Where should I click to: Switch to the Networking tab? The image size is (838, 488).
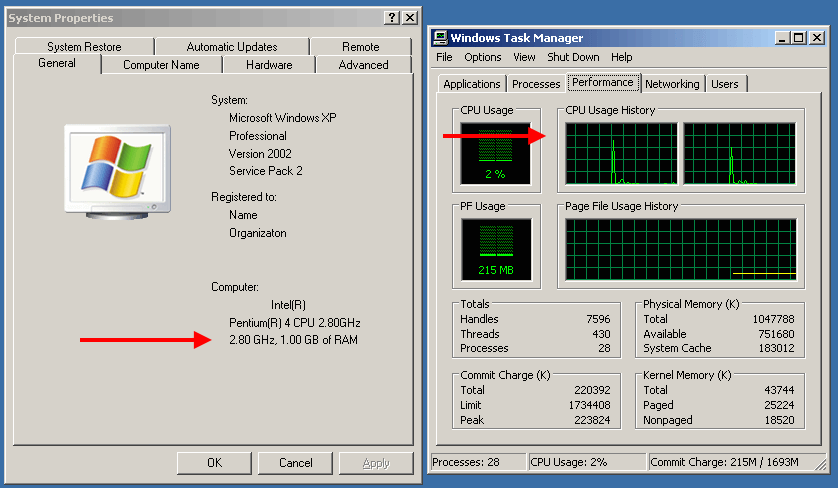click(x=672, y=84)
